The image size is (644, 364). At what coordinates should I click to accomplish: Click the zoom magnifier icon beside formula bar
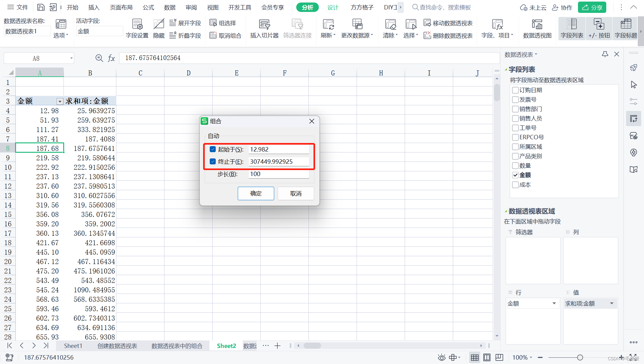tap(99, 58)
